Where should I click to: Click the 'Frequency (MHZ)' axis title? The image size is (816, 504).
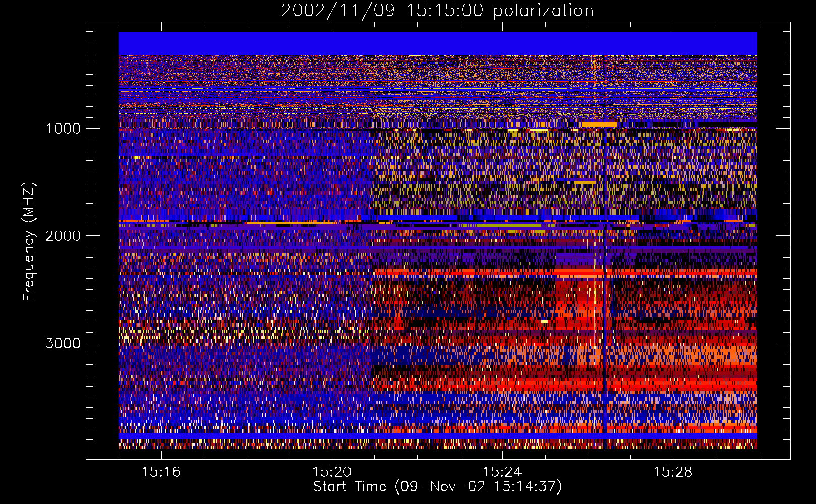[29, 242]
